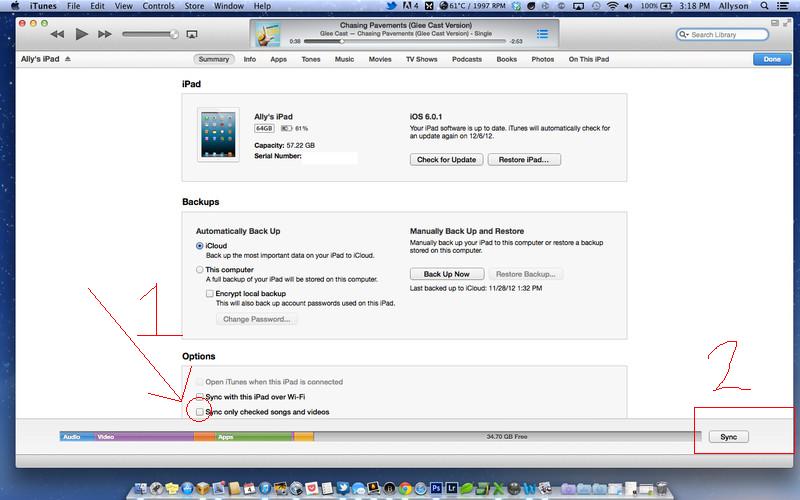Click the fan temperature 61°C menu bar item

click(x=472, y=6)
